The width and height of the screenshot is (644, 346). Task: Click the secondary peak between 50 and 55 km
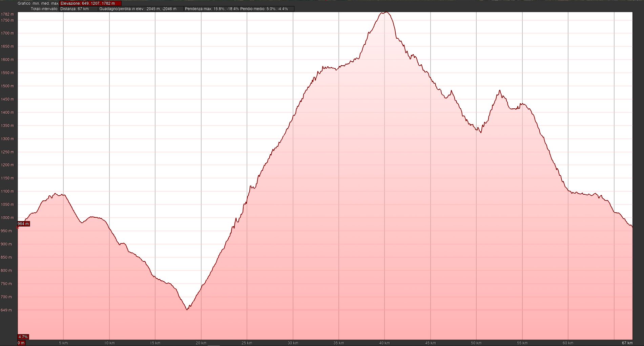(500, 91)
